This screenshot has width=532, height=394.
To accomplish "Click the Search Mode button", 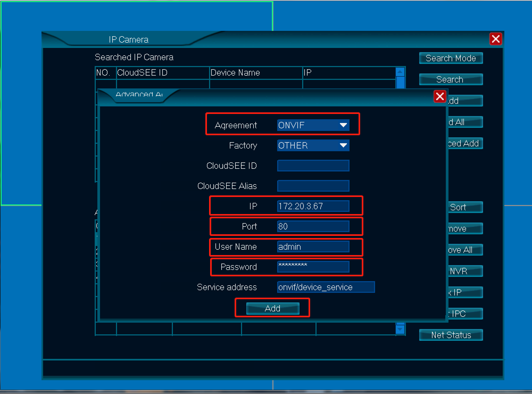I will click(451, 58).
